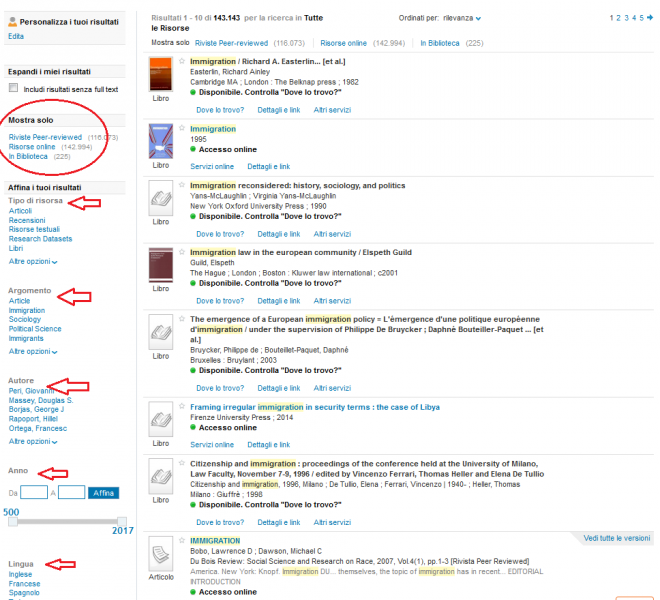The height and width of the screenshot is (600, 660).
Task: Click the book icon for Immigration reconsidered
Action: pos(161,203)
